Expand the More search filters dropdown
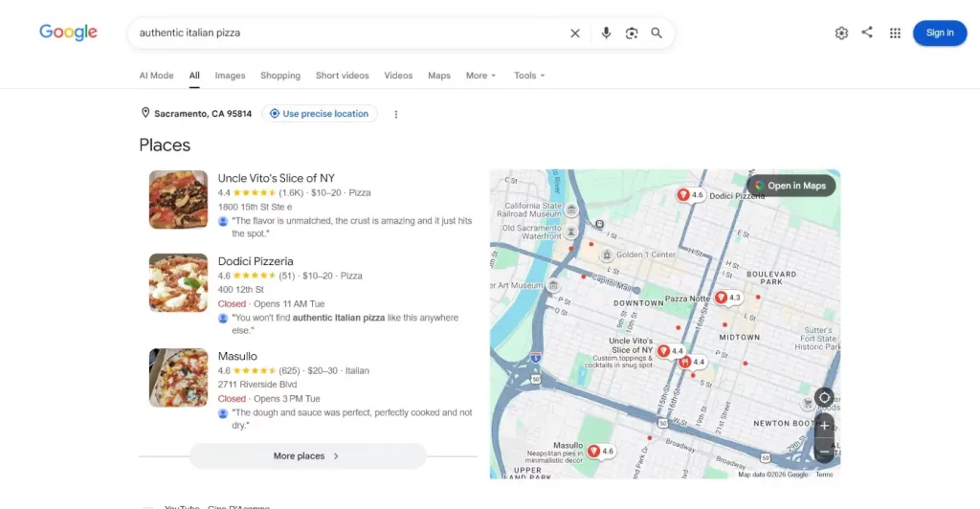Image resolution: width=980 pixels, height=509 pixels. [480, 76]
